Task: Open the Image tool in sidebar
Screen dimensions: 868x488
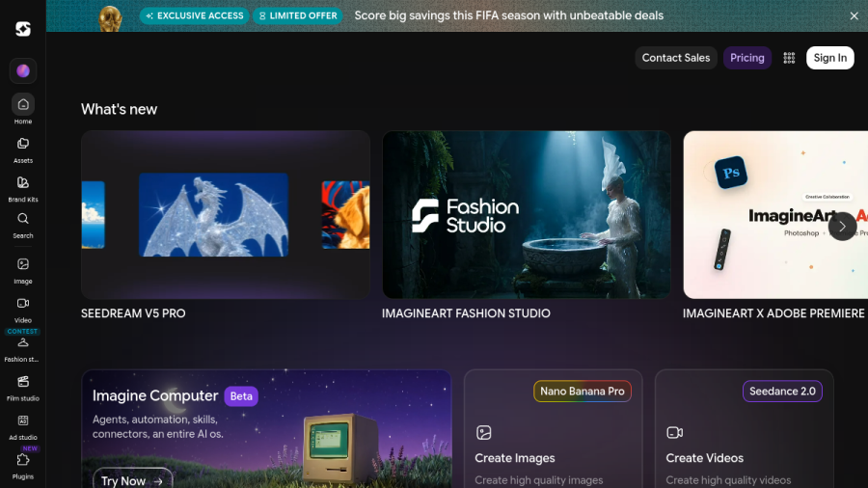Action: click(x=23, y=271)
